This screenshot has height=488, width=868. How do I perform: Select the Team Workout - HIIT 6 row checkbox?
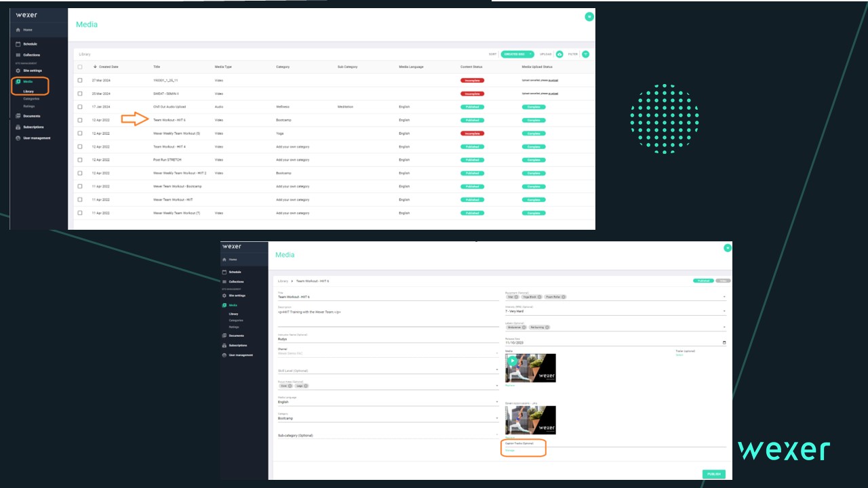click(80, 120)
